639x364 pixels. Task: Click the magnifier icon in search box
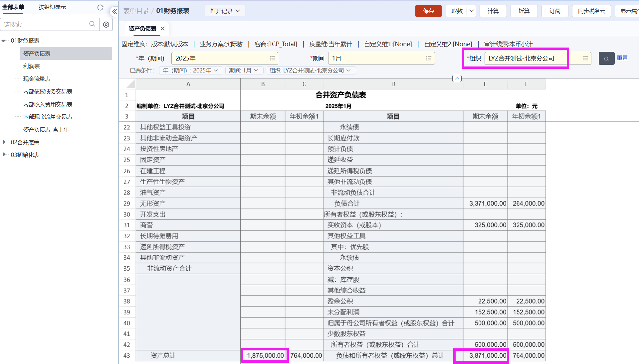pos(92,24)
